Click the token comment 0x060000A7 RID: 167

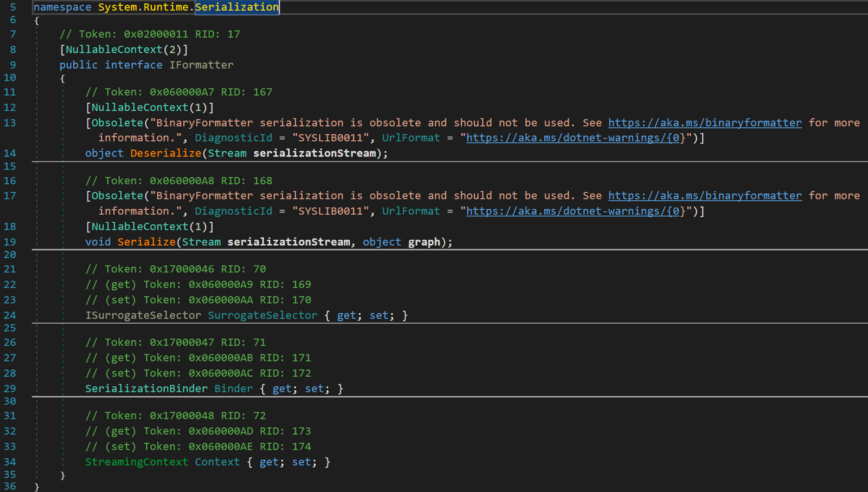click(x=179, y=92)
